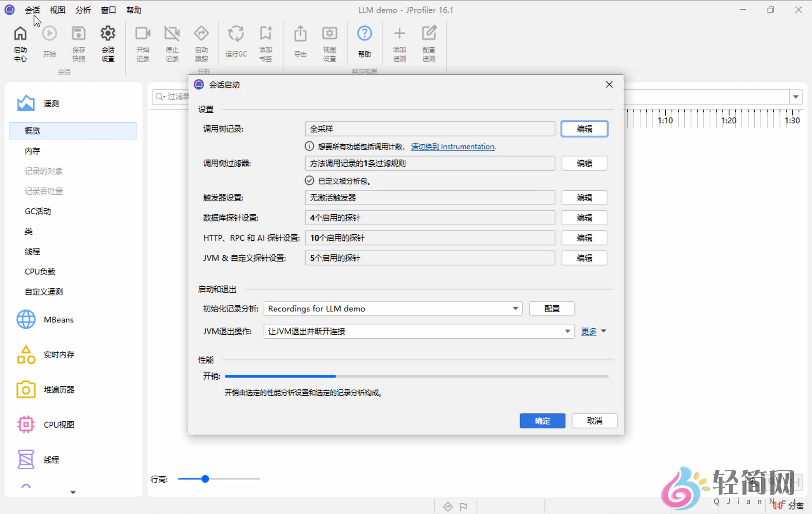
Task: Open the 线程 sidebar section with spool icon
Action: 38,460
